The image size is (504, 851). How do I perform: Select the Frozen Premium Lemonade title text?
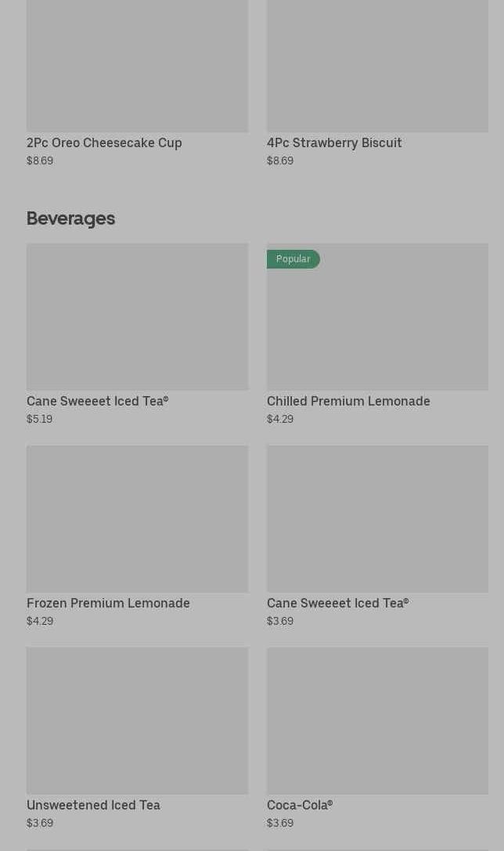108,603
